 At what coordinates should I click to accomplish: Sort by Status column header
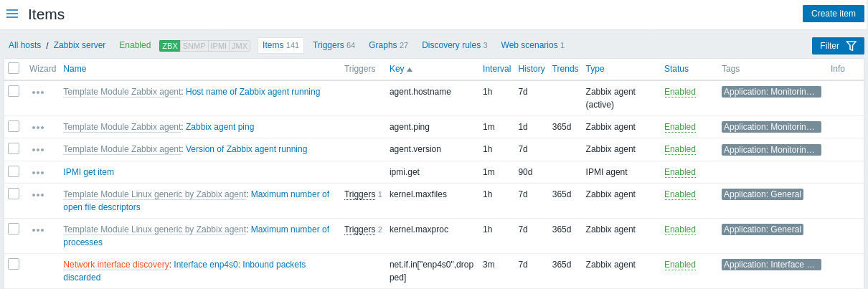tap(676, 69)
